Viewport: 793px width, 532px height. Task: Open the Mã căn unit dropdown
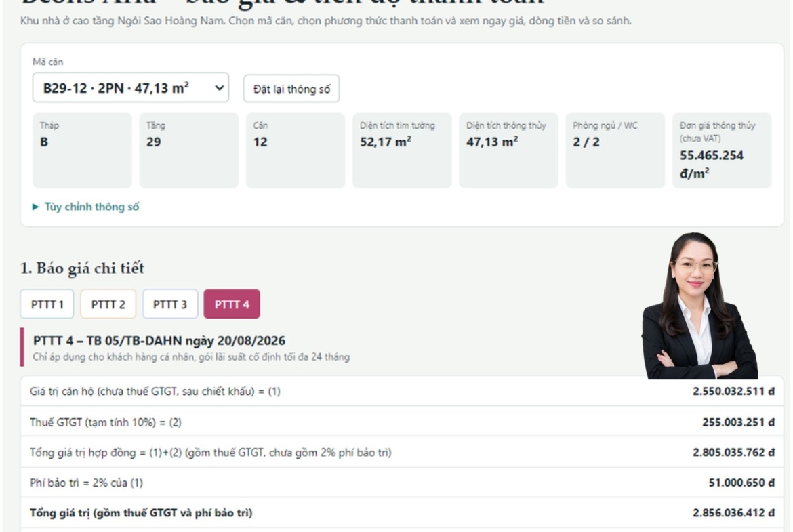(131, 88)
